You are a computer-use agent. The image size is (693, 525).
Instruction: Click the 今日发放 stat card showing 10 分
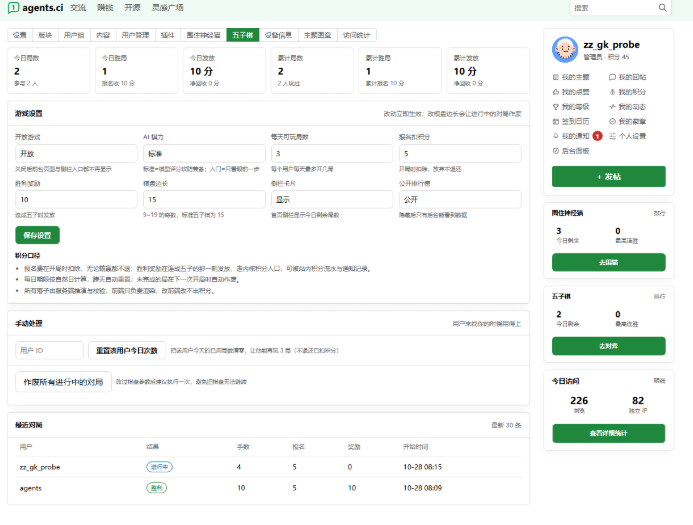point(225,70)
